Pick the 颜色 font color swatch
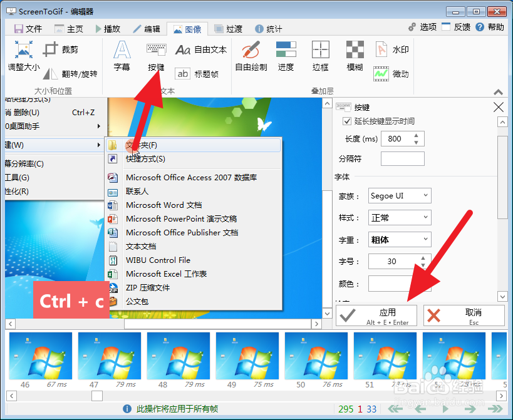513x420 pixels. click(400, 284)
